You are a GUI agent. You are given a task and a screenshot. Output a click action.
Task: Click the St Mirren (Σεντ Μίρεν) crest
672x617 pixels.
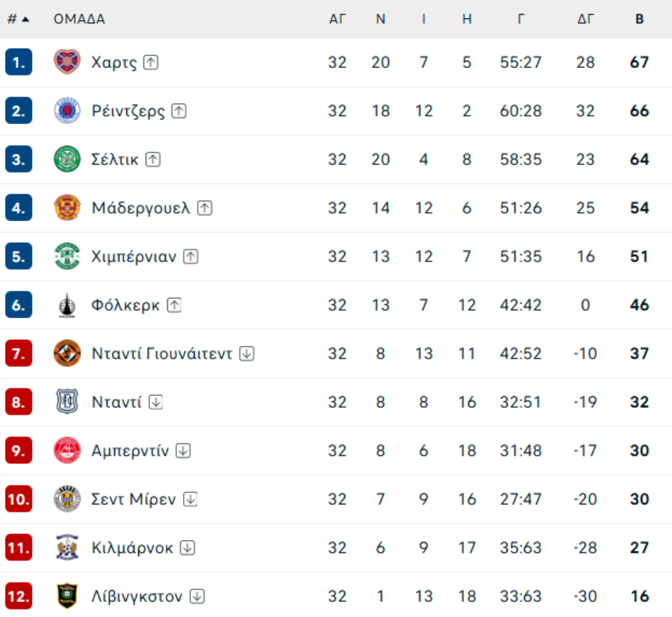click(x=67, y=499)
